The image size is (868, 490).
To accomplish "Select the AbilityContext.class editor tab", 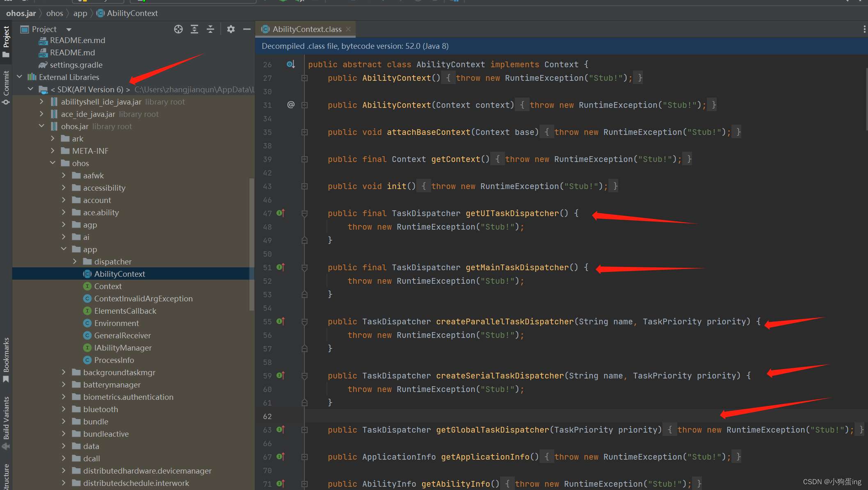I will 306,29.
